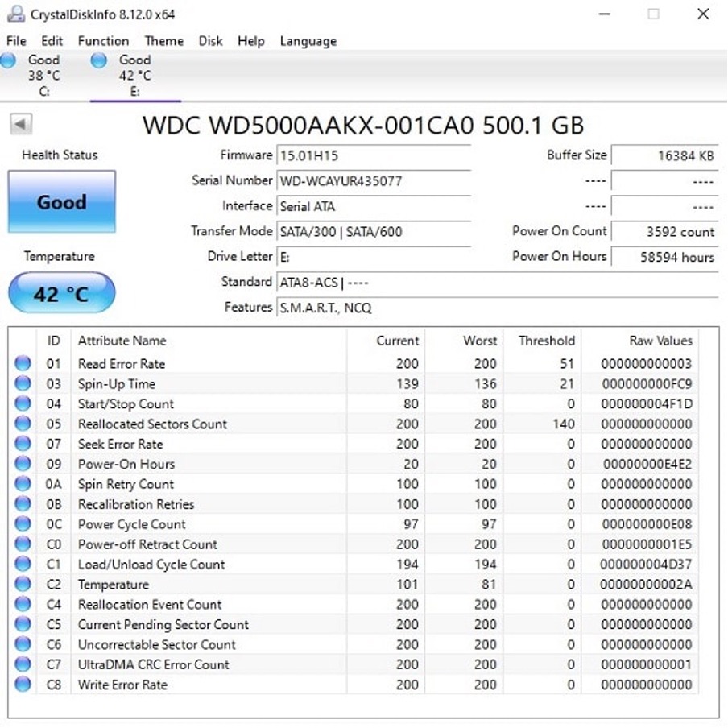This screenshot has width=728, height=728.
Task: Open the Theme menu
Action: [164, 41]
